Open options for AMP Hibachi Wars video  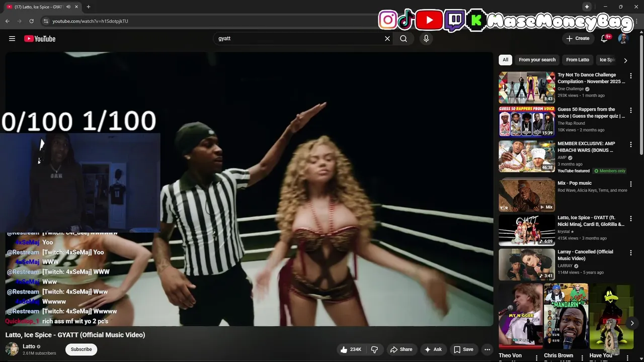click(x=631, y=144)
